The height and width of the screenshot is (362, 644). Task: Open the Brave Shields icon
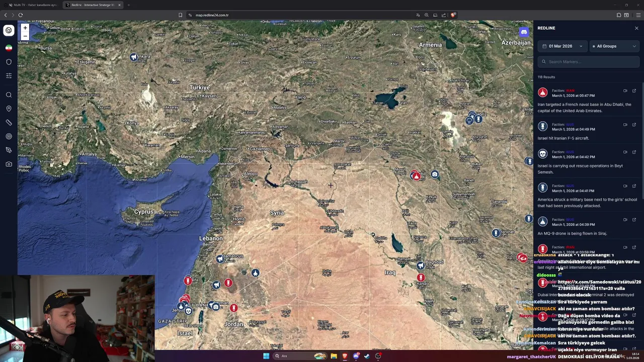(453, 15)
